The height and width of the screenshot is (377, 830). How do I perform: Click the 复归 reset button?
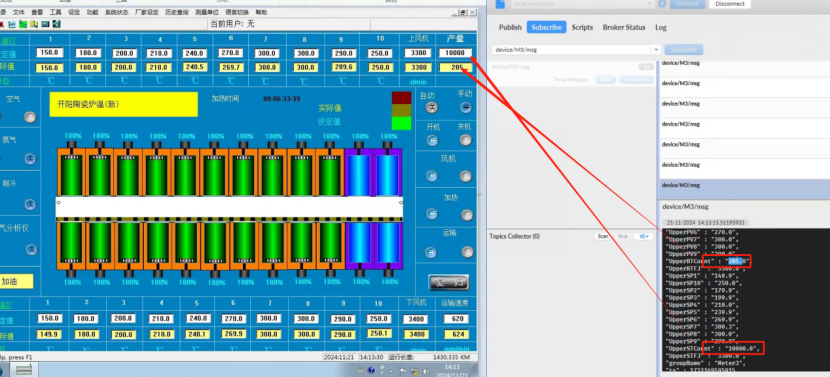448,283
